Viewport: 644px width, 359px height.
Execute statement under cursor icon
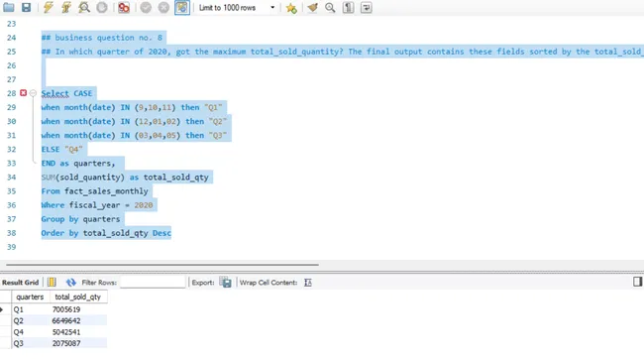66,7
